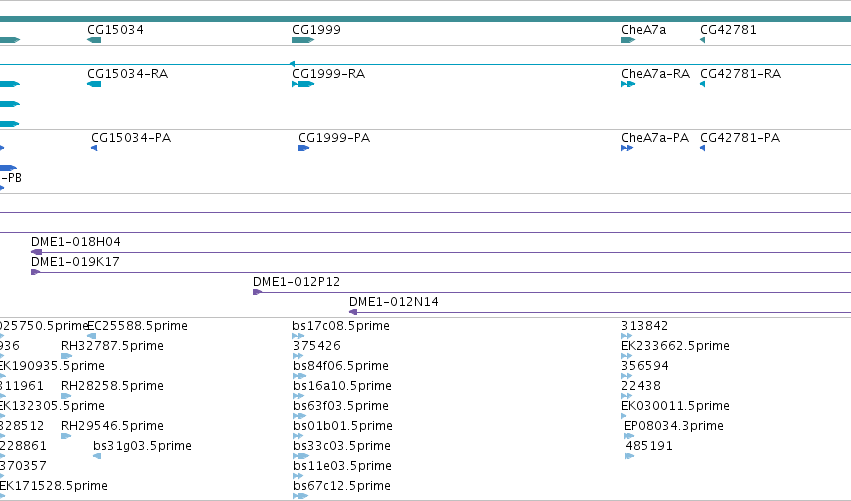This screenshot has height=501, width=851.
Task: Click the CG15034 gene arrow glyph
Action: [94, 40]
